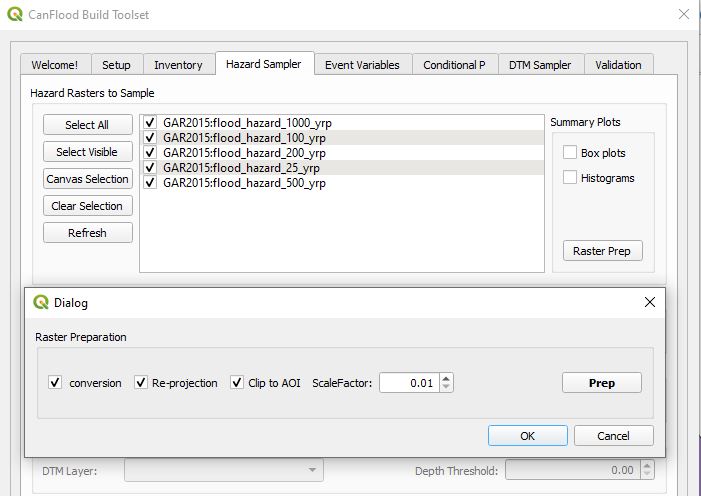Select the GAR2015:flood_hazard_100_yrp row text
Screen dimensions: 701x496
pos(244,138)
